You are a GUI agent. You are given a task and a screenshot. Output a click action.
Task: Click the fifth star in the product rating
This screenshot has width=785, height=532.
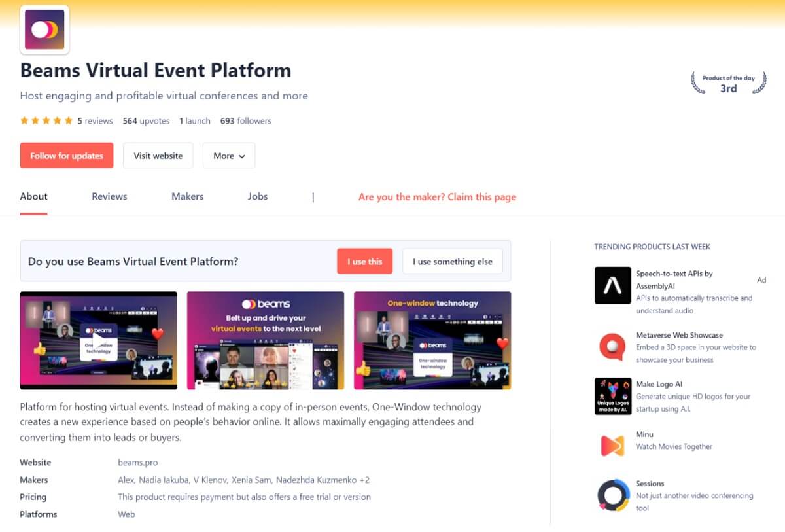point(67,120)
